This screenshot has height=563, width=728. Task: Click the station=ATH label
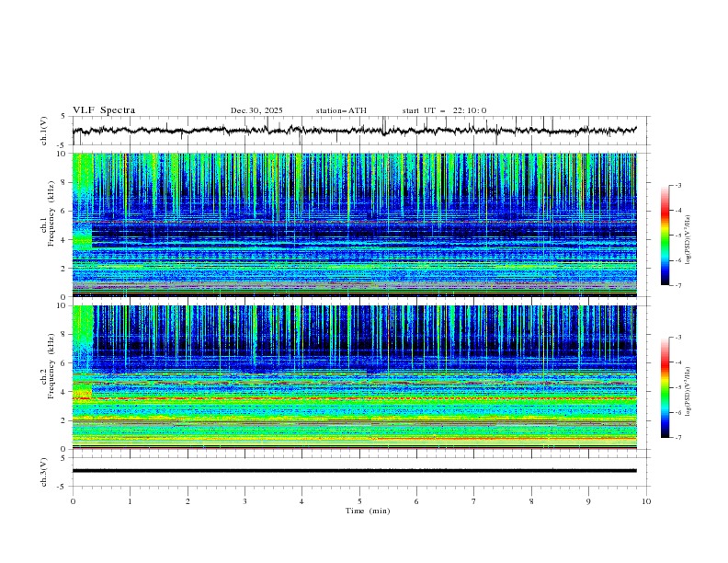pos(341,110)
